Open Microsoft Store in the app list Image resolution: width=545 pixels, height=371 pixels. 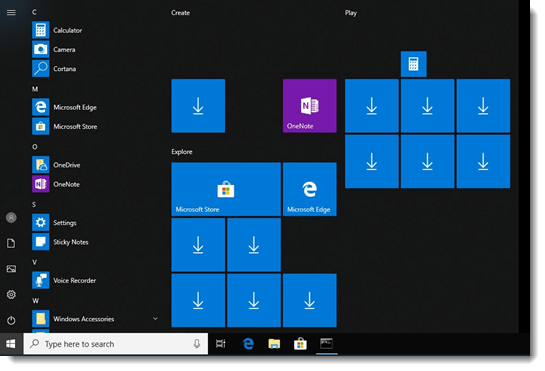pos(65,126)
